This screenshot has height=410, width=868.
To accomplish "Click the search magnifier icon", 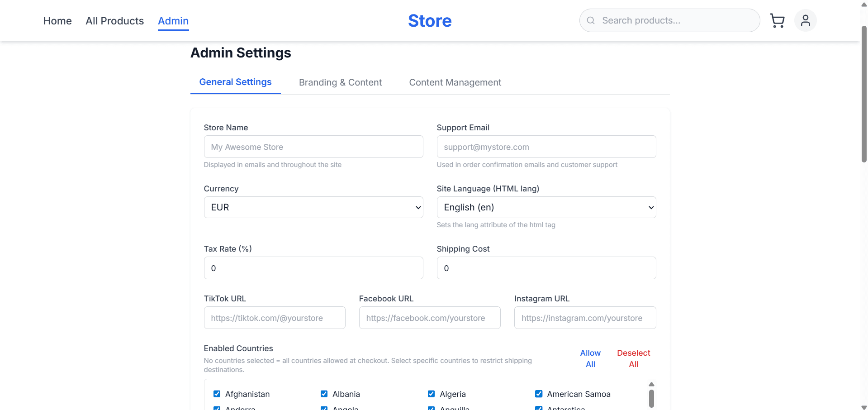I will click(x=590, y=20).
